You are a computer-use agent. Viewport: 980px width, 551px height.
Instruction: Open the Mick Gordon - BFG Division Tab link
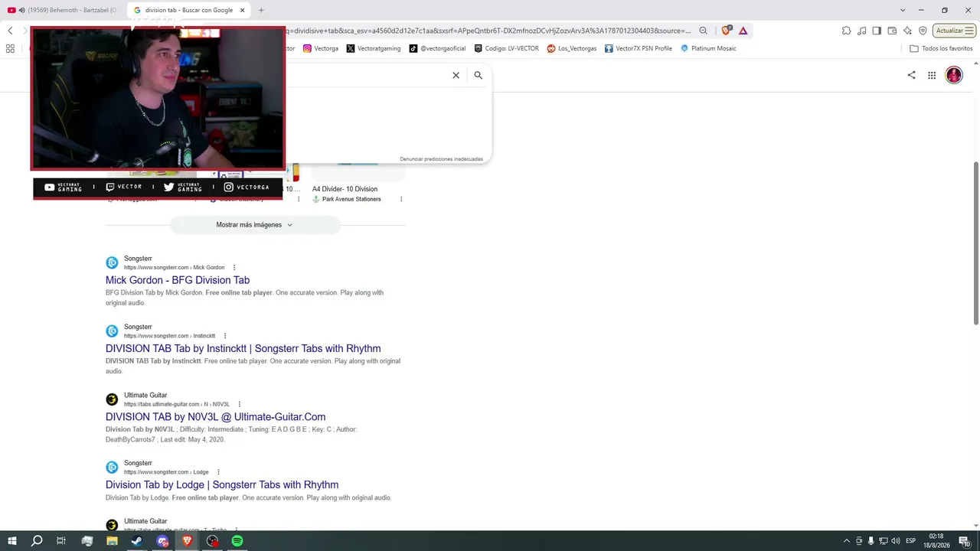tap(178, 280)
